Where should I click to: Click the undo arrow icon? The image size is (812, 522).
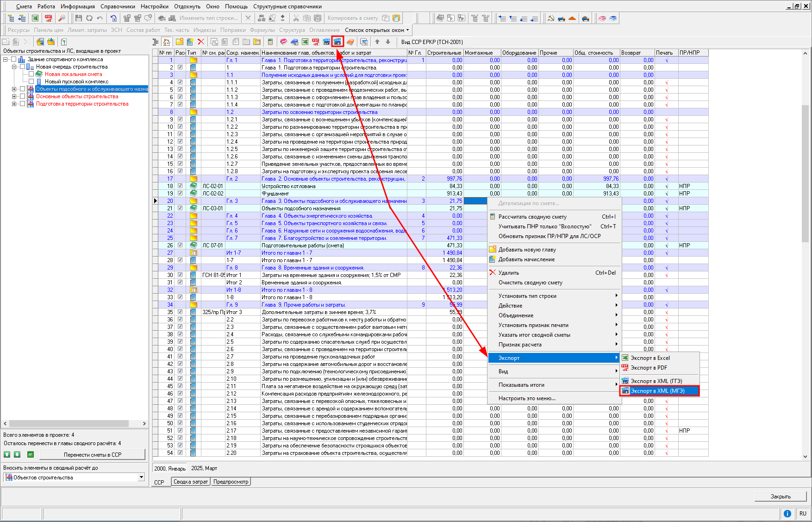pos(100,18)
